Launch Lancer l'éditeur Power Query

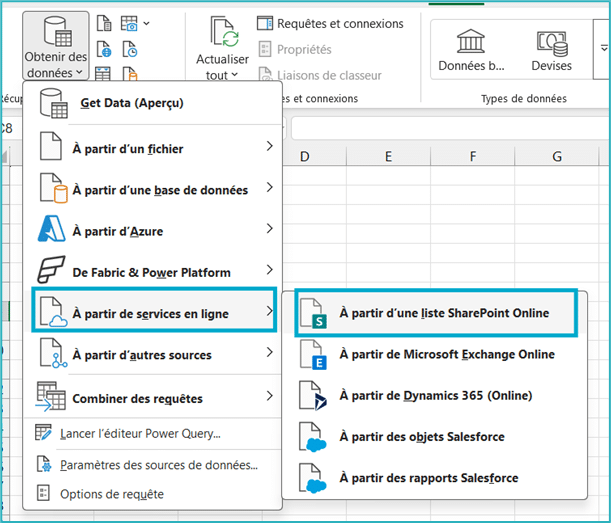point(152,433)
